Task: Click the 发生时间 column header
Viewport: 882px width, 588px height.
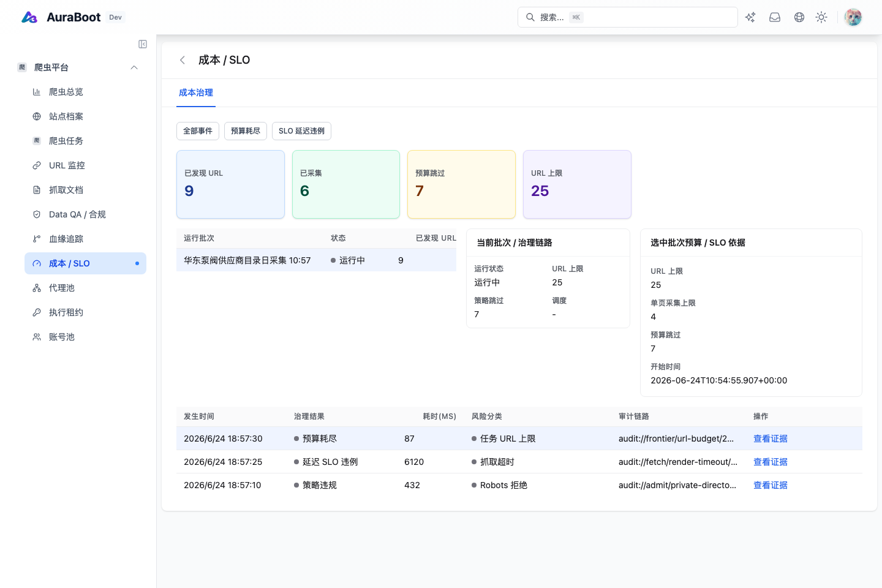Action: coord(199,417)
